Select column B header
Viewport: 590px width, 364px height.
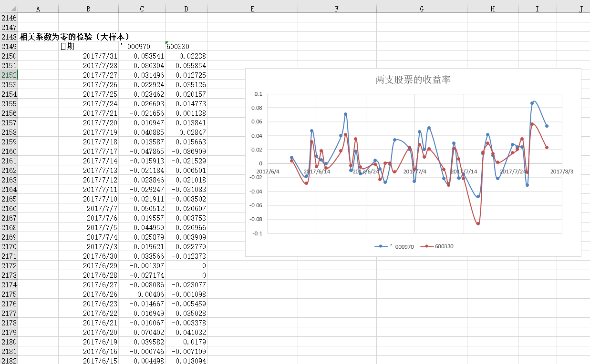pos(89,9)
